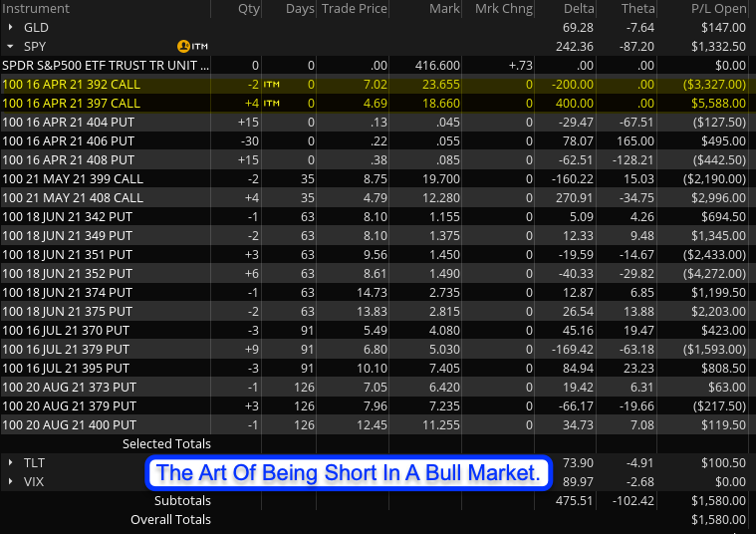
Task: Click the 416.600 mark price value
Action: [437, 65]
